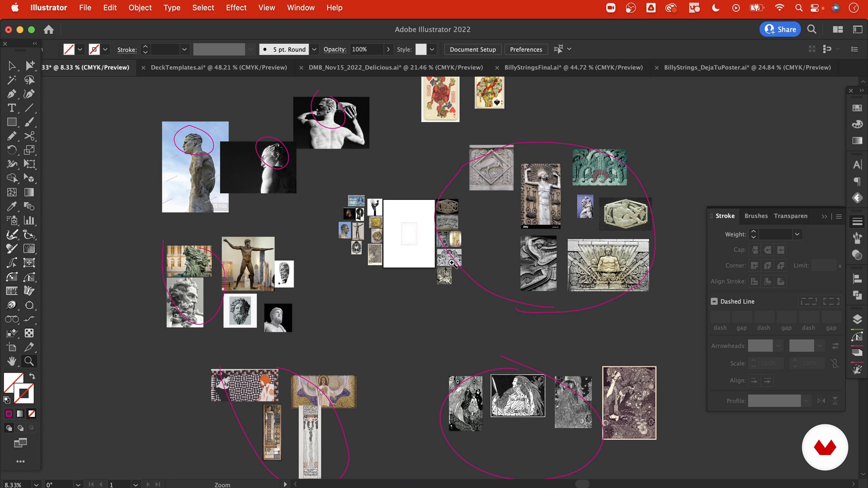The image size is (868, 488).
Task: Open the Edit Toolbar three-dots button
Action: click(x=21, y=461)
